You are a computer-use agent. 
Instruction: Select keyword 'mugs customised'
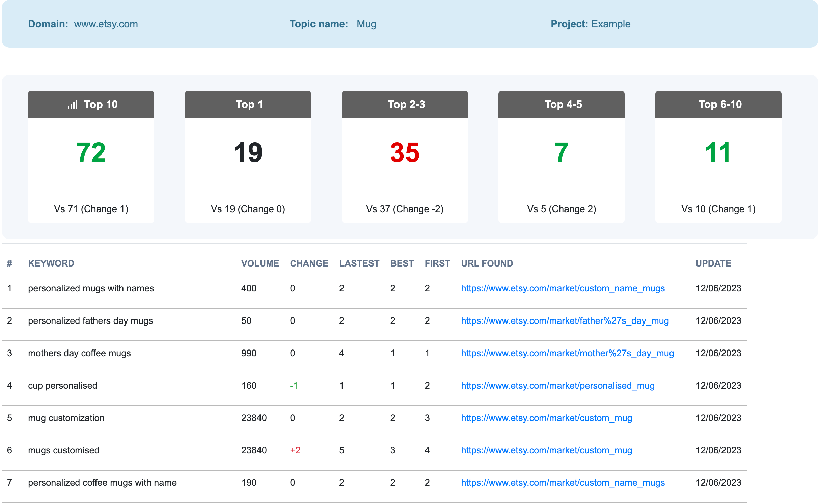[64, 451]
